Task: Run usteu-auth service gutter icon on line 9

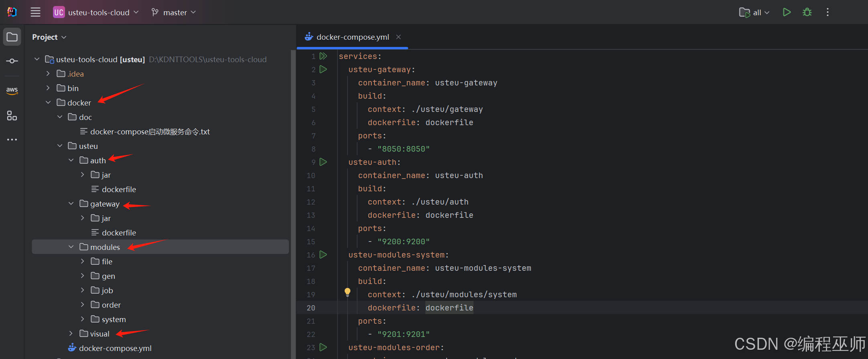Action: 323,162
